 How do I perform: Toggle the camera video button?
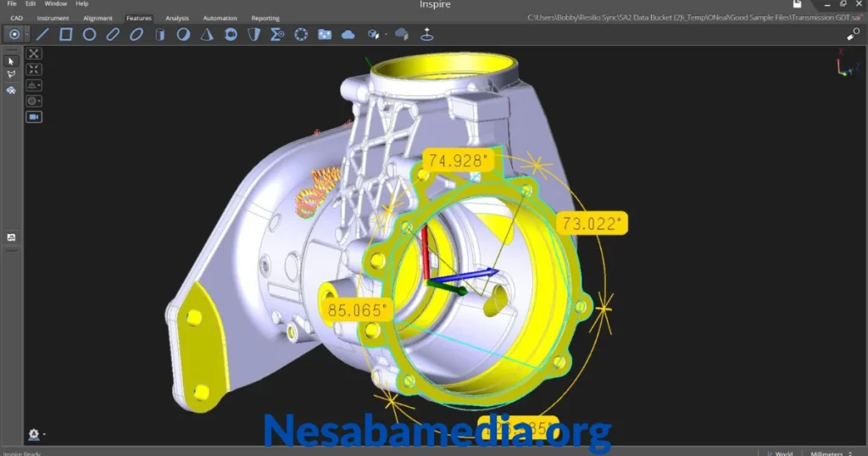click(34, 117)
